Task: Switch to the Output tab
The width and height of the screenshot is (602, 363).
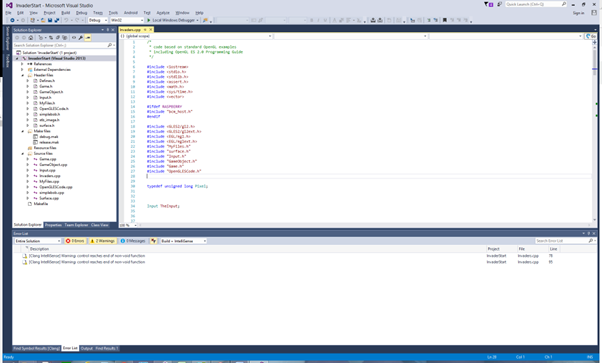Action: click(x=87, y=348)
